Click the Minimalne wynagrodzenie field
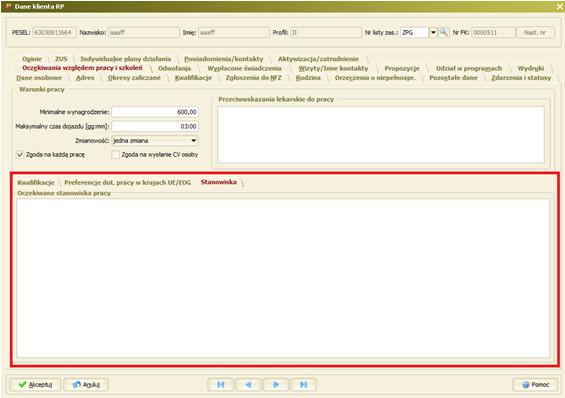This screenshot has width=565, height=398. coord(155,112)
